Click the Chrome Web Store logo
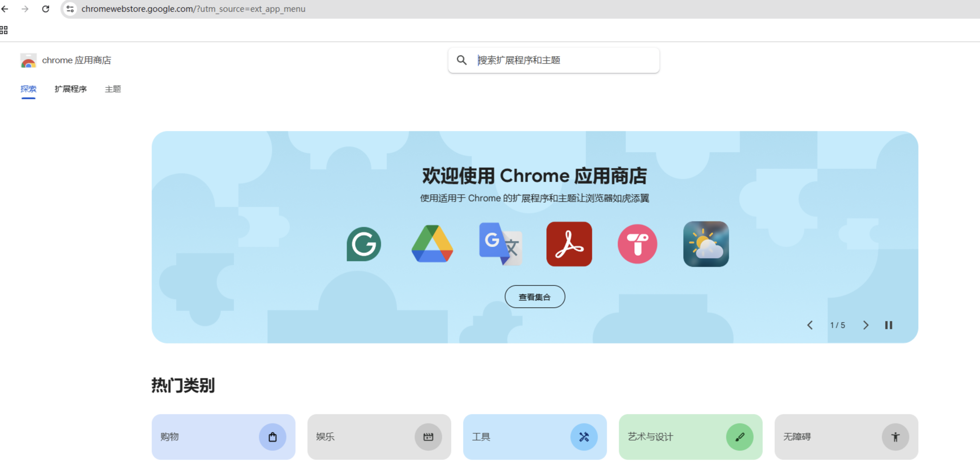980x466 pixels. (x=28, y=61)
